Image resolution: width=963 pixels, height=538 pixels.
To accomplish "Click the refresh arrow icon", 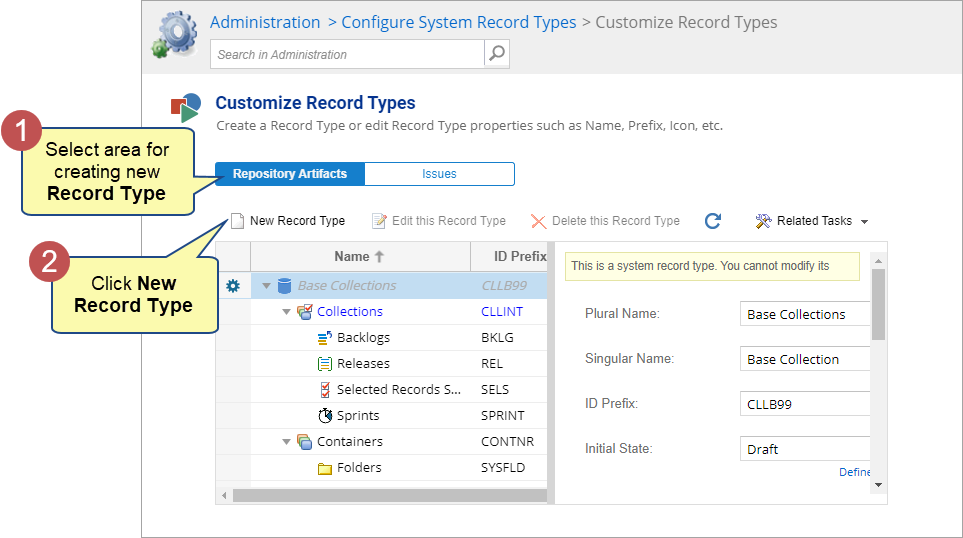I will pyautogui.click(x=713, y=221).
